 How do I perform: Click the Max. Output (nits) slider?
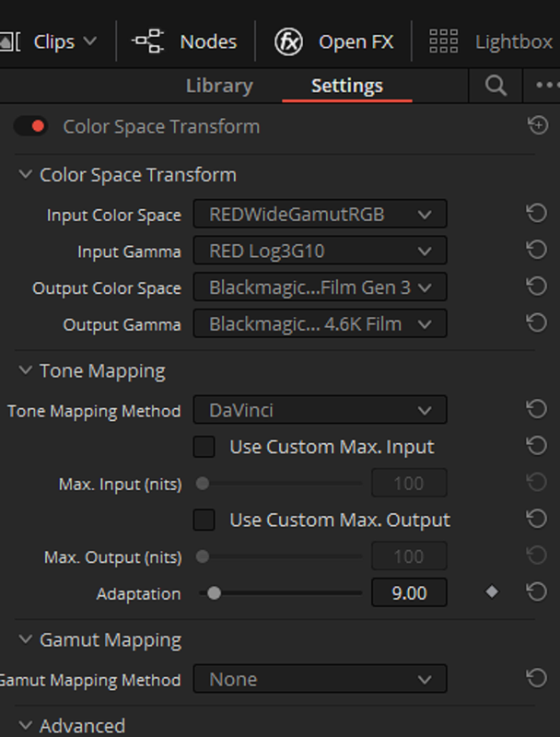click(279, 556)
